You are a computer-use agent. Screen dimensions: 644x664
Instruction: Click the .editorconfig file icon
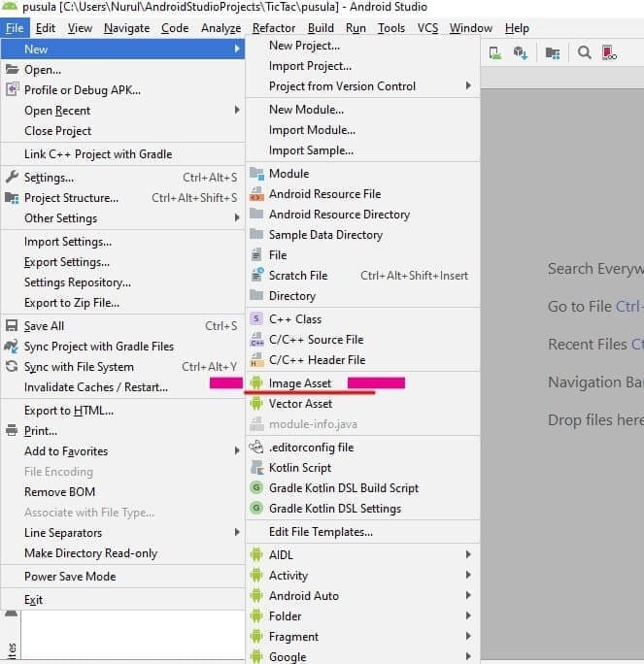click(256, 448)
